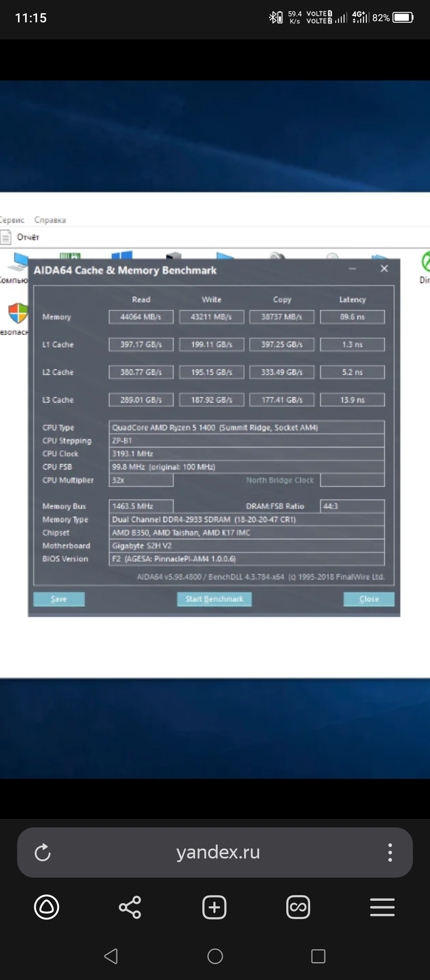Click the CPU FSB value 99.8 MHz
The width and height of the screenshot is (430, 980).
pos(247,467)
